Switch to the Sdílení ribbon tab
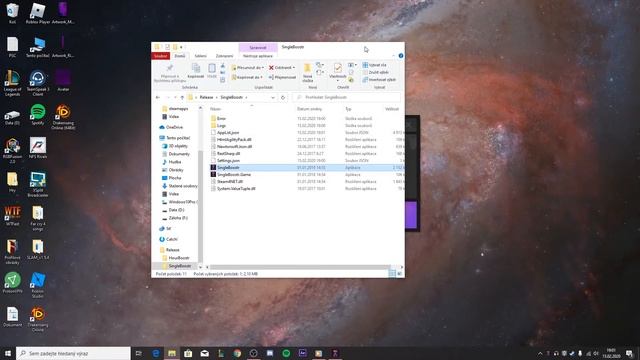Viewport: 640px width, 360px height. click(x=200, y=56)
